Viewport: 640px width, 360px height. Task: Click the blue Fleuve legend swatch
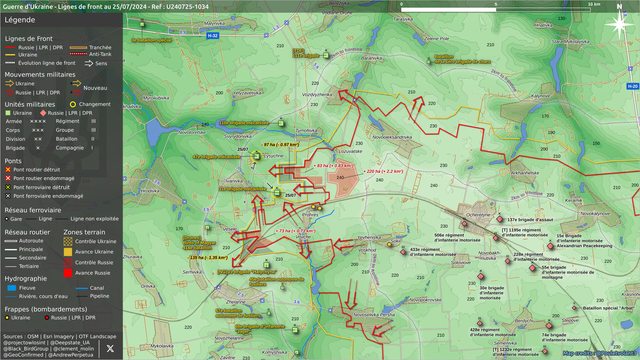click(12, 288)
